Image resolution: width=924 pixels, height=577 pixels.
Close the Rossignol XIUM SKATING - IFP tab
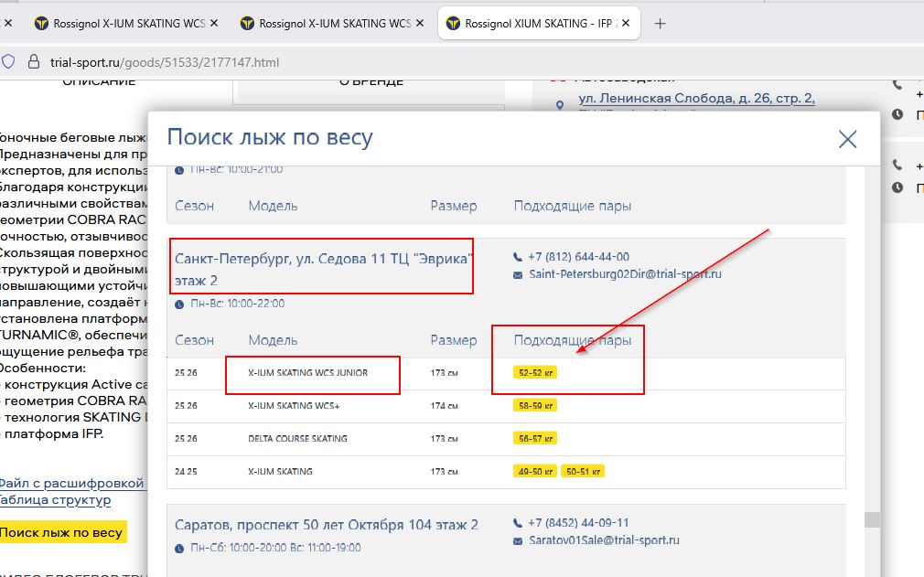coord(626,23)
